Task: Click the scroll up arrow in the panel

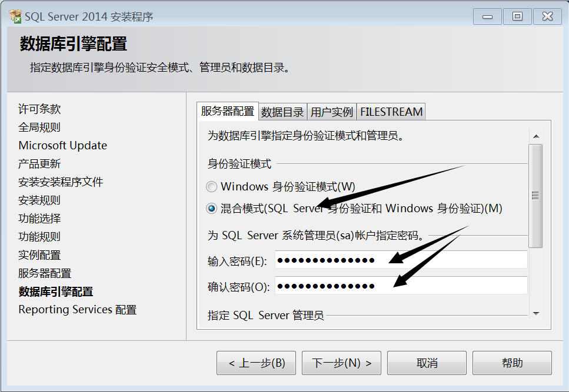Action: pos(536,136)
